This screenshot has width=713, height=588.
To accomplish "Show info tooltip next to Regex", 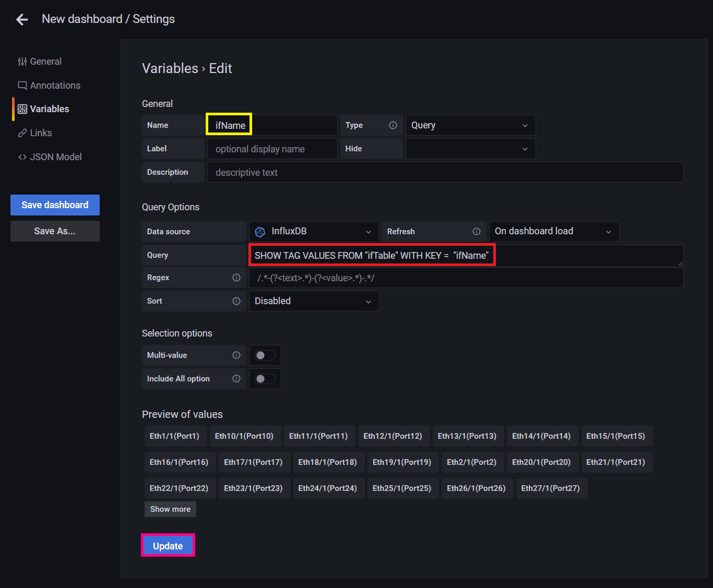I will point(236,278).
